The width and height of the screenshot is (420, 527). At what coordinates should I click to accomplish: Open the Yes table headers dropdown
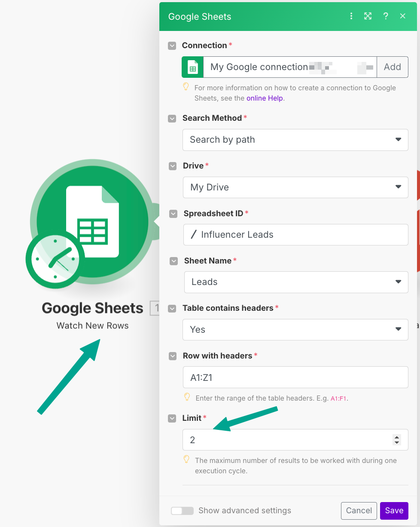pyautogui.click(x=295, y=330)
